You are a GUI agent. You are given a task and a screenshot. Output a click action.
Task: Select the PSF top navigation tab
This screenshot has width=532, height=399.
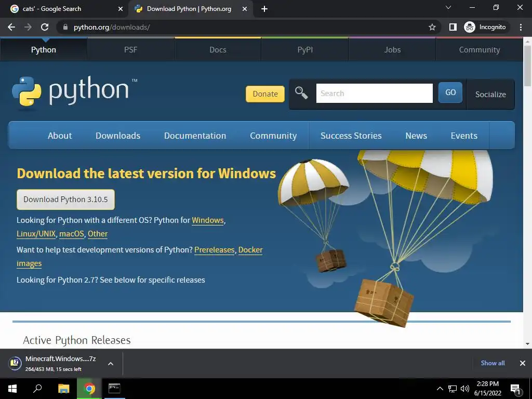point(130,49)
